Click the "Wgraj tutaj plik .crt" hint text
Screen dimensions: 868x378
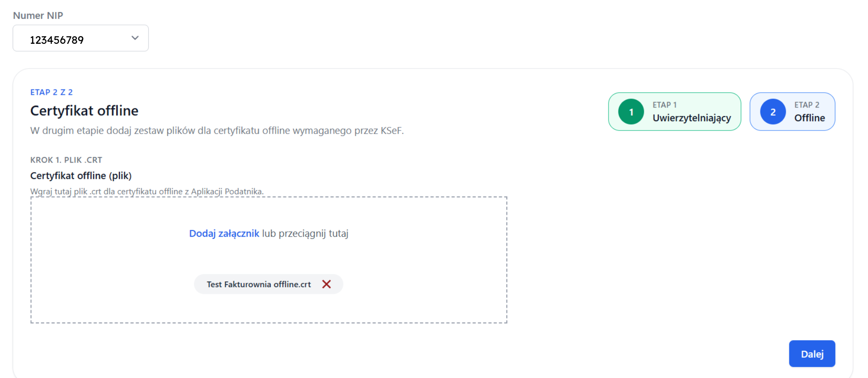pyautogui.click(x=146, y=191)
